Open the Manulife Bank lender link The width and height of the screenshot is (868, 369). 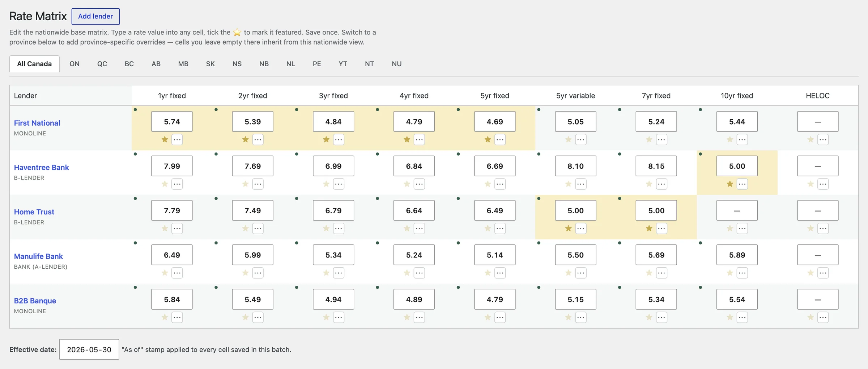38,256
